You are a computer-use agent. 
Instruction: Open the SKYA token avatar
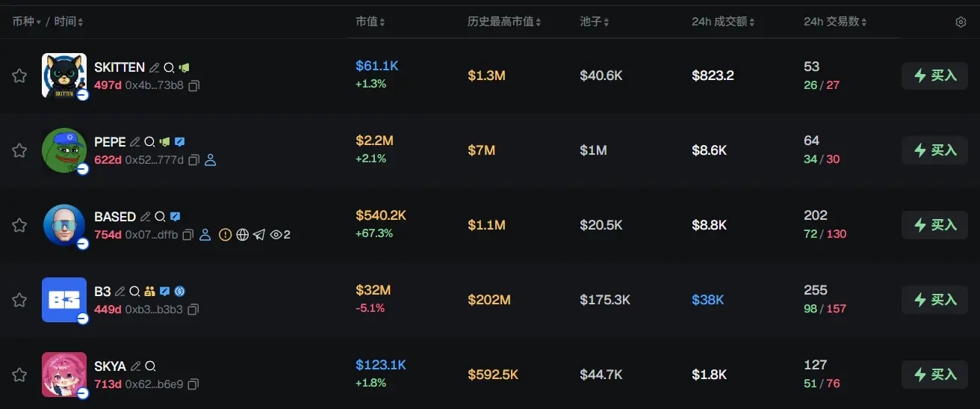tap(64, 374)
